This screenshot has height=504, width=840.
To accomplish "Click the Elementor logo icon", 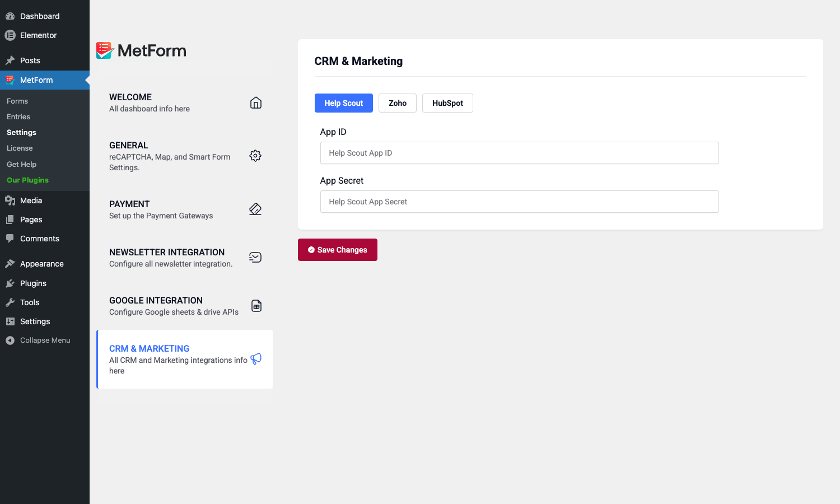I will click(10, 35).
